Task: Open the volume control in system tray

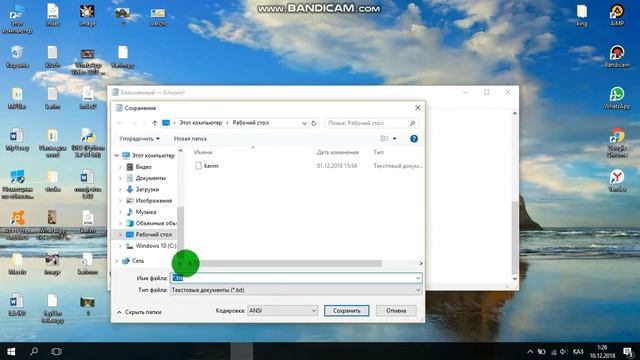Action: 564,352
